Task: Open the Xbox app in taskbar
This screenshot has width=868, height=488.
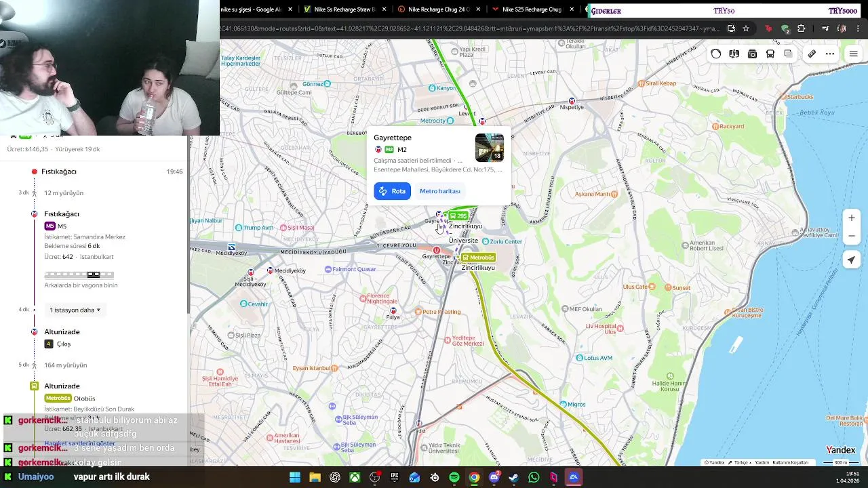Action: (355, 477)
